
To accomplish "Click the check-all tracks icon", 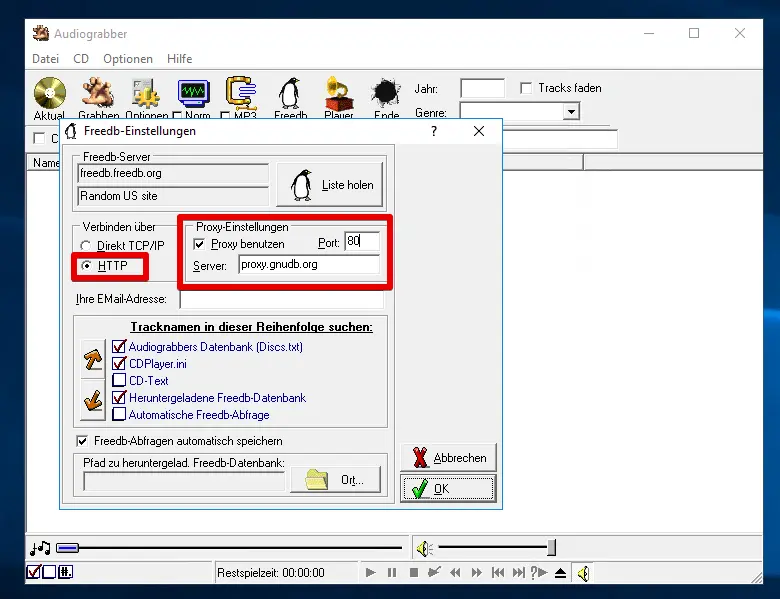I will pyautogui.click(x=33, y=572).
